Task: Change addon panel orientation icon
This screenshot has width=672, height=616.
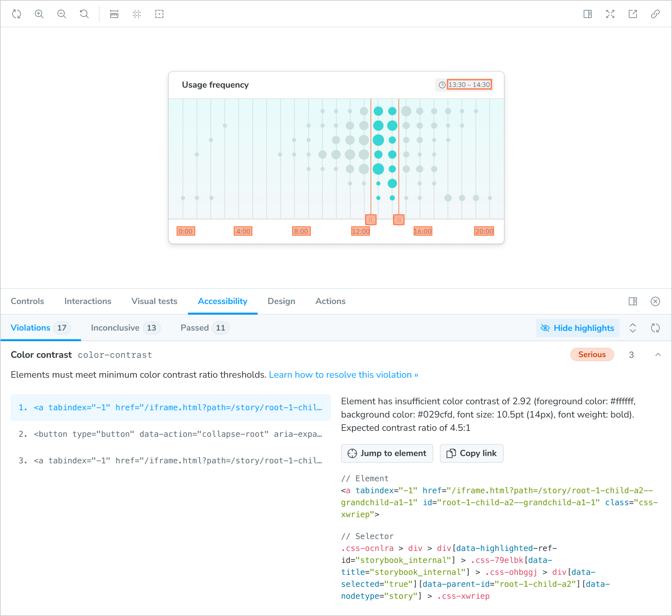Action: [x=633, y=301]
